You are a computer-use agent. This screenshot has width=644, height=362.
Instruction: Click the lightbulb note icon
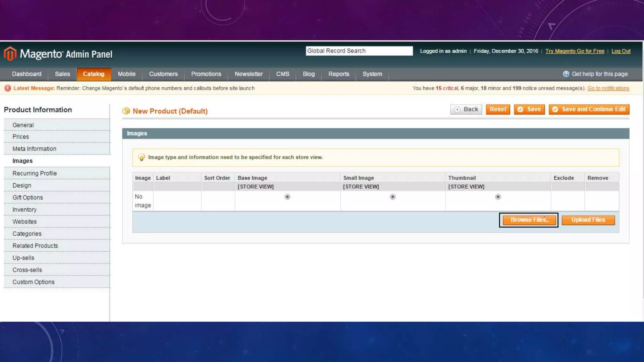(142, 157)
